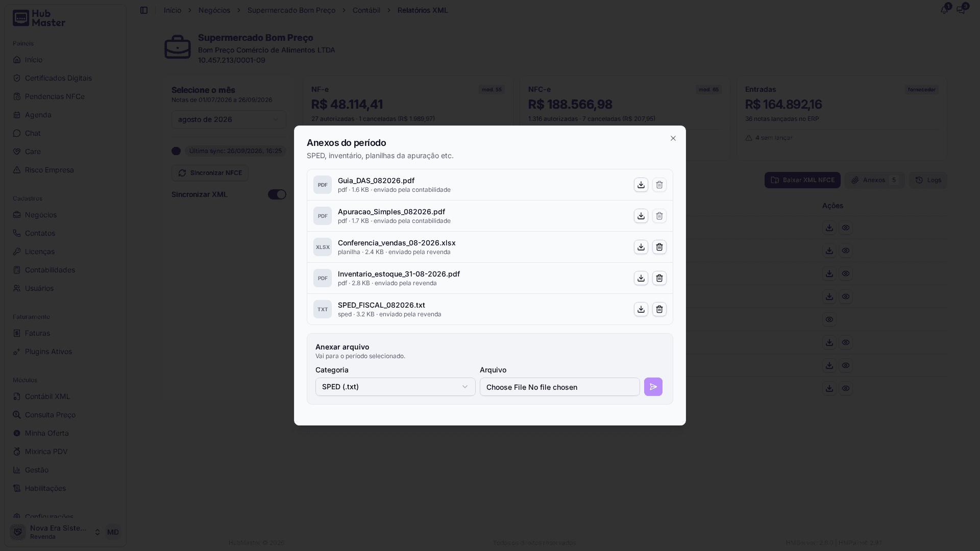The width and height of the screenshot is (980, 551).
Task: Open Plugins Ativos sidebar item
Action: pyautogui.click(x=65, y=352)
